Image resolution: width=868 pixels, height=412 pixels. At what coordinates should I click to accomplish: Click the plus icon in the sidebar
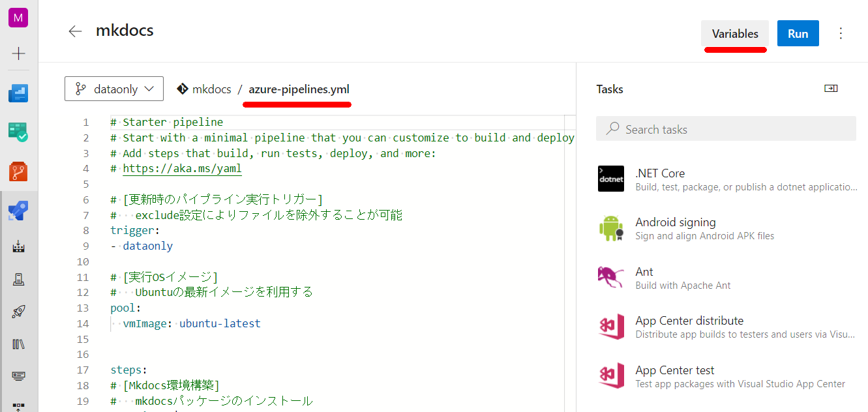pos(18,53)
